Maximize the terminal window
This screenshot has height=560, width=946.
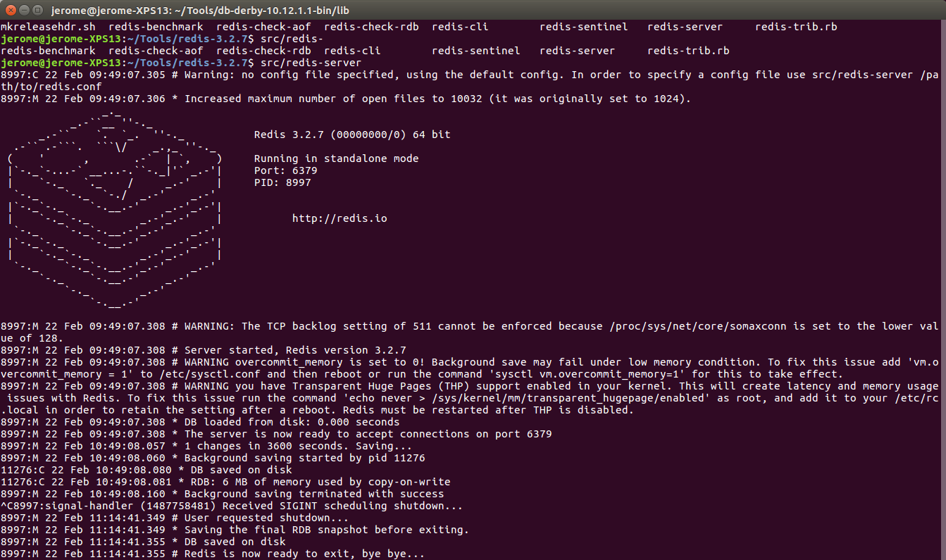point(37,11)
